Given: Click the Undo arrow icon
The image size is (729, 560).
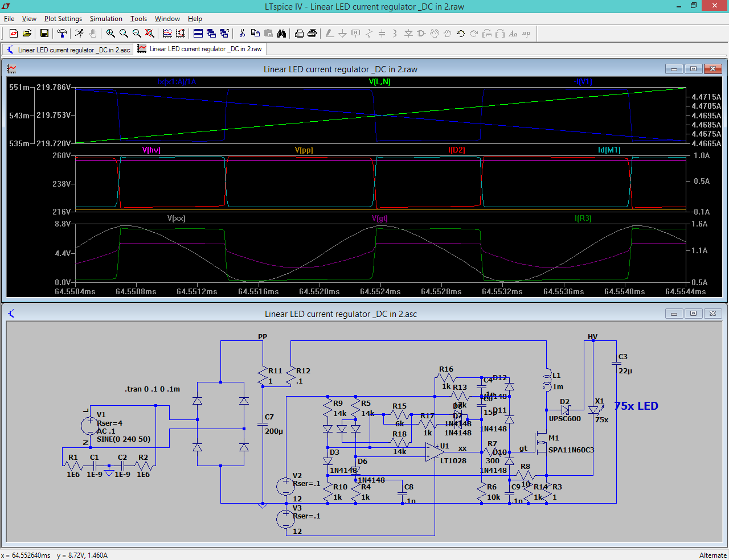Looking at the screenshot, I should (461, 34).
